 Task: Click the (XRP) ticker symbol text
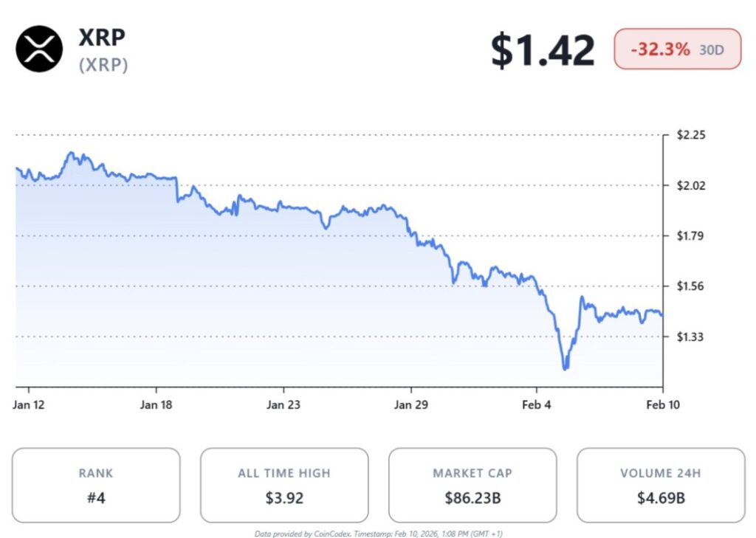click(103, 65)
